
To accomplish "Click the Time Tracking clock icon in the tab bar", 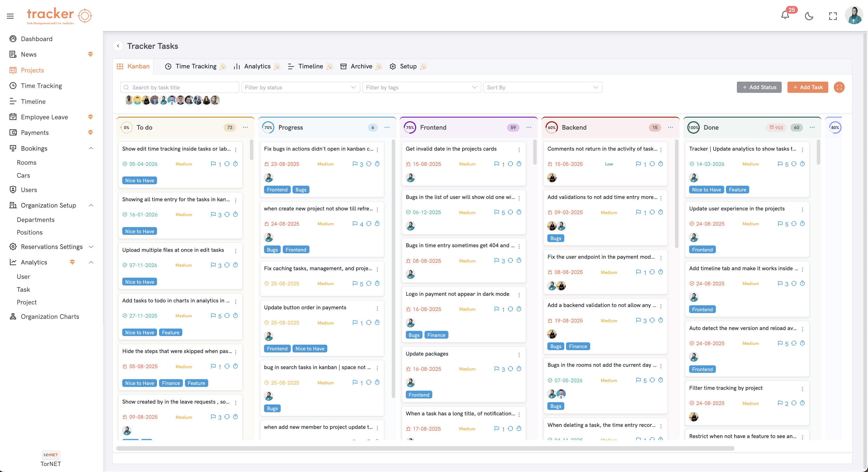I will pos(168,66).
